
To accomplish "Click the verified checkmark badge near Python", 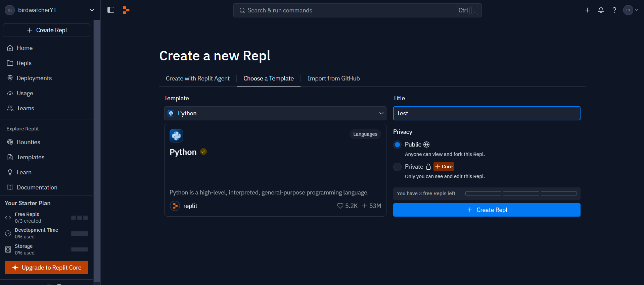I will (x=203, y=152).
